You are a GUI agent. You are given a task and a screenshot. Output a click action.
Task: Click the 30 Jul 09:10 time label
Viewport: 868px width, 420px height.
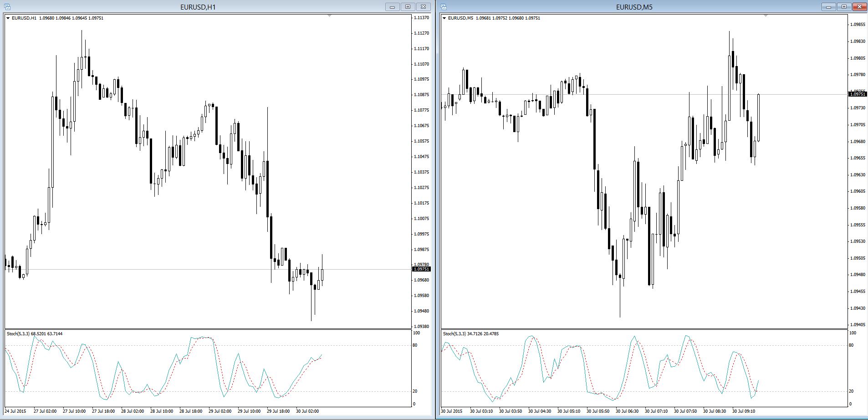pyautogui.click(x=744, y=411)
